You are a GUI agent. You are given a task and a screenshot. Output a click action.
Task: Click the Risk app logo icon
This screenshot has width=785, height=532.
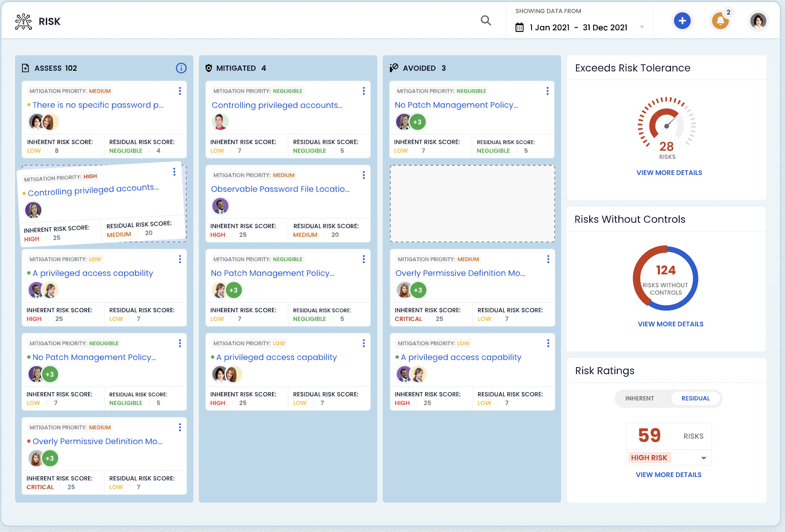click(23, 22)
